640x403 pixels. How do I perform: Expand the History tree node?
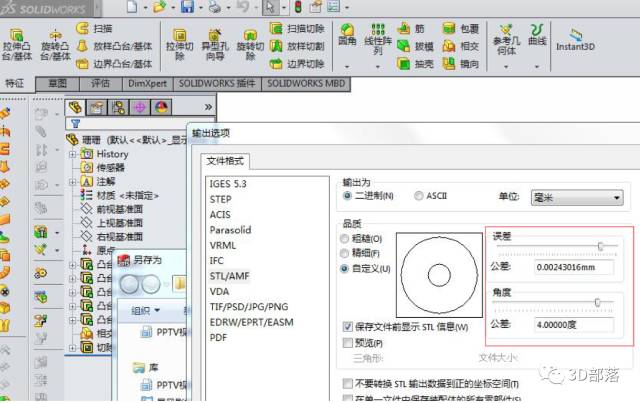pyautogui.click(x=72, y=154)
